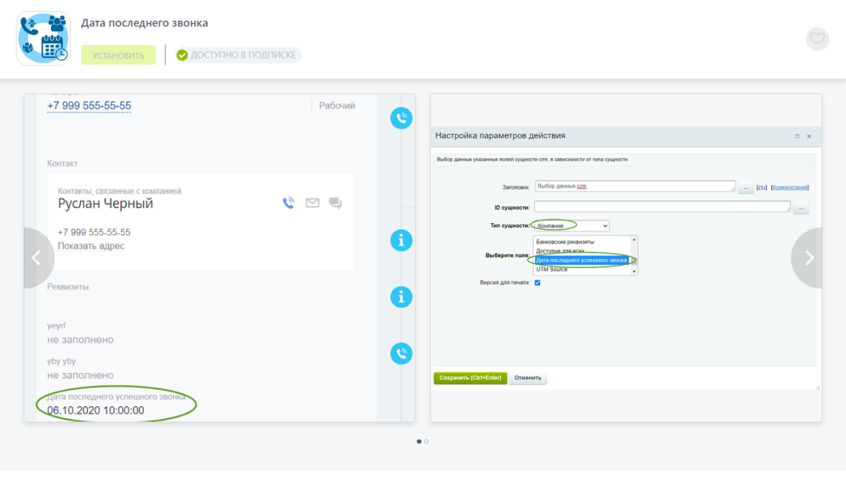The height and width of the screenshot is (504, 846).
Task: Click the Реквизиты section heading
Action: click(x=68, y=287)
